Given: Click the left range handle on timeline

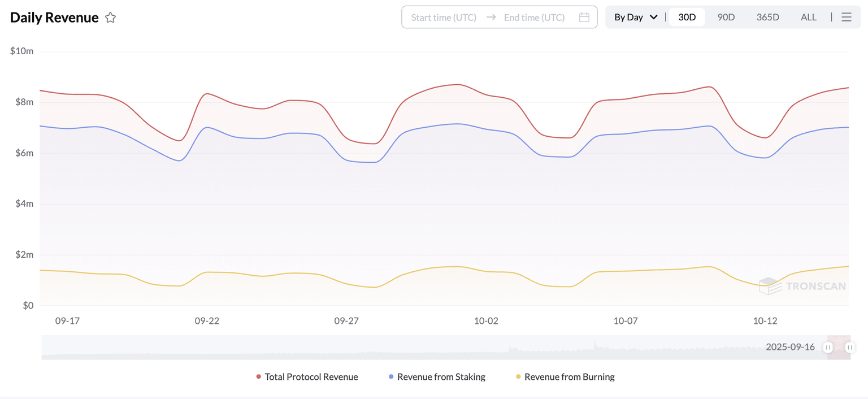Looking at the screenshot, I should (x=828, y=348).
